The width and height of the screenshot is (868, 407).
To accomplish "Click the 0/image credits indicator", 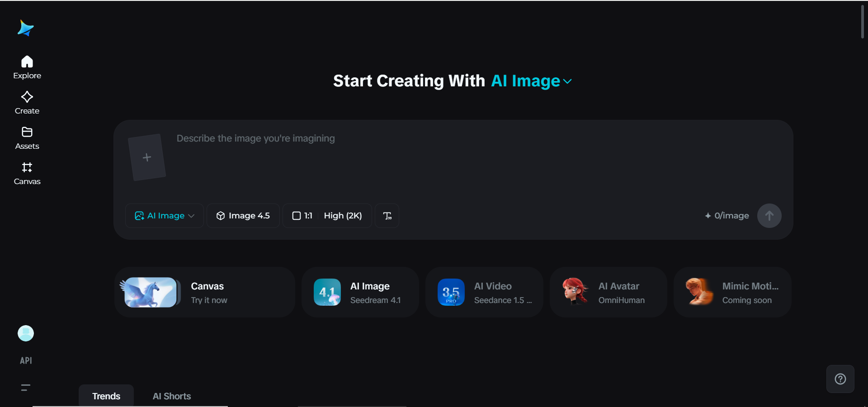I will click(727, 216).
